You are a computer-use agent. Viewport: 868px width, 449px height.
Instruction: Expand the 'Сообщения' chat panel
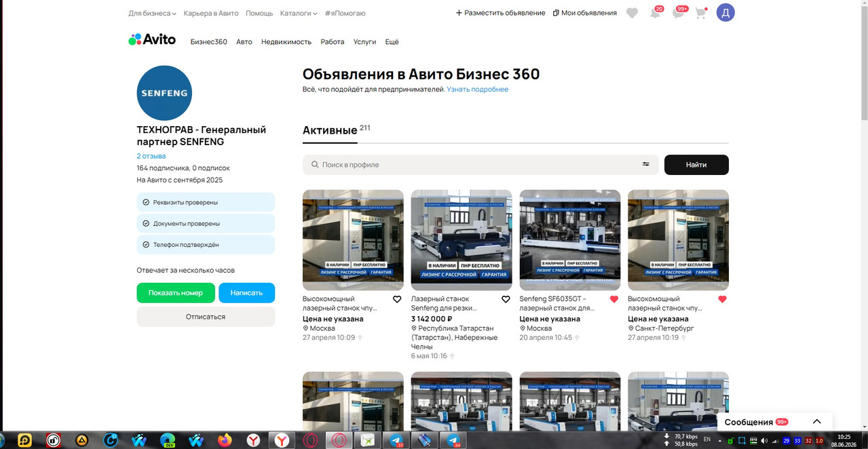click(x=774, y=422)
